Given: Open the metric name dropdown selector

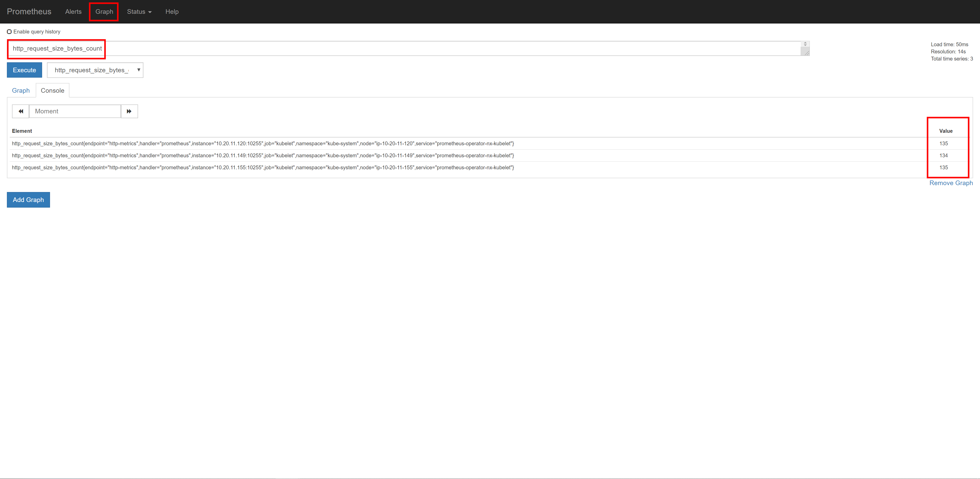Looking at the screenshot, I should click(x=95, y=70).
